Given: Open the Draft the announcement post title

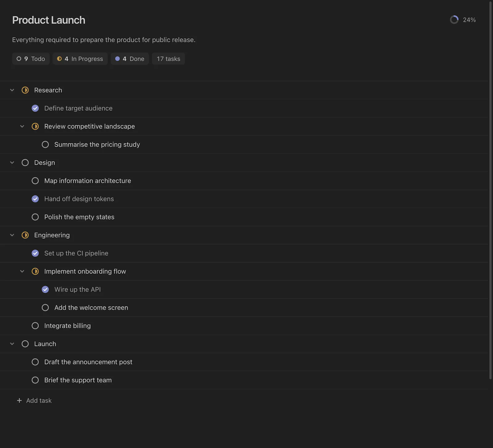Looking at the screenshot, I should coord(88,362).
